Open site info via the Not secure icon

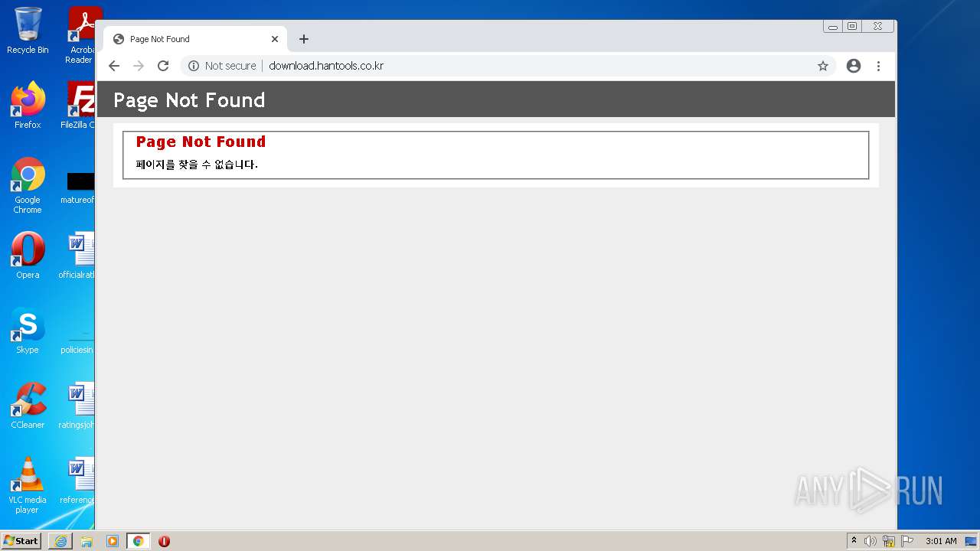point(194,66)
